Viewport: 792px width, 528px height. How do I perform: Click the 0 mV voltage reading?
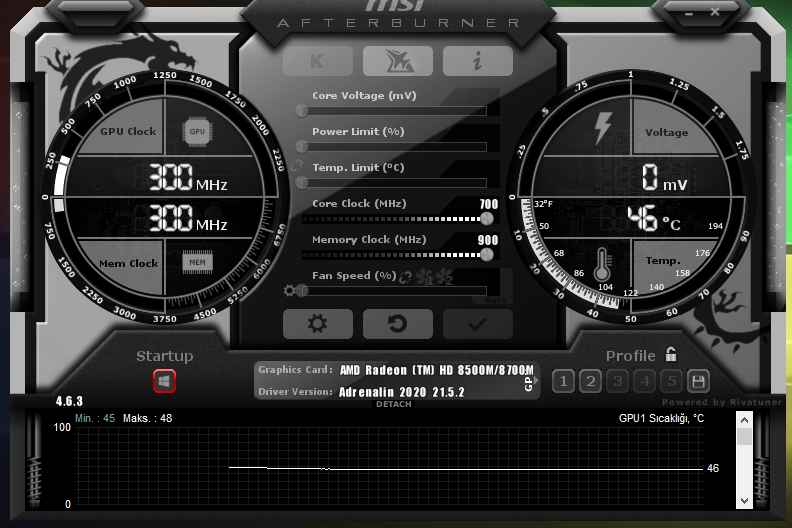coord(664,177)
